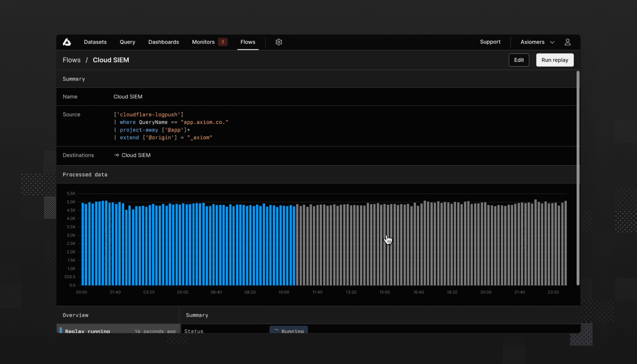This screenshot has width=637, height=364.
Task: Select the Flows tab
Action: tap(248, 42)
